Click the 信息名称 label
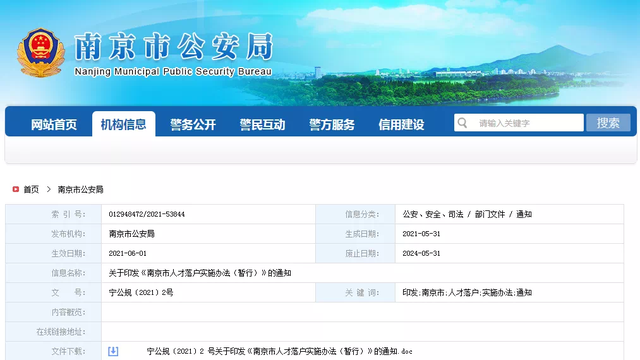This screenshot has height=360, width=640. point(68,273)
